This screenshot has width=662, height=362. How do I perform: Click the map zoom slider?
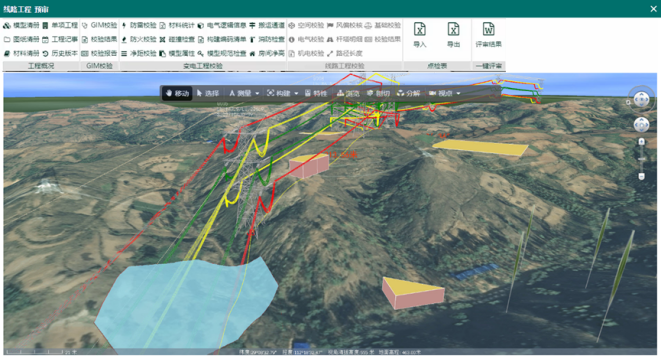click(641, 159)
